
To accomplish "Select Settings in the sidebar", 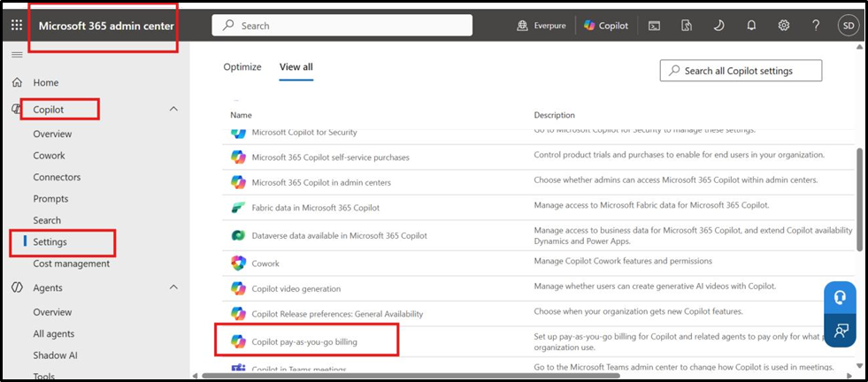I will point(50,242).
